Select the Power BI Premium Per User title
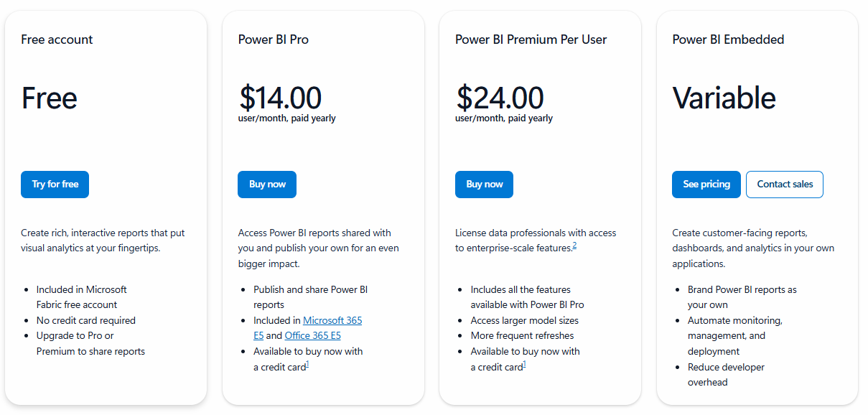The height and width of the screenshot is (415, 868). pyautogui.click(x=531, y=40)
